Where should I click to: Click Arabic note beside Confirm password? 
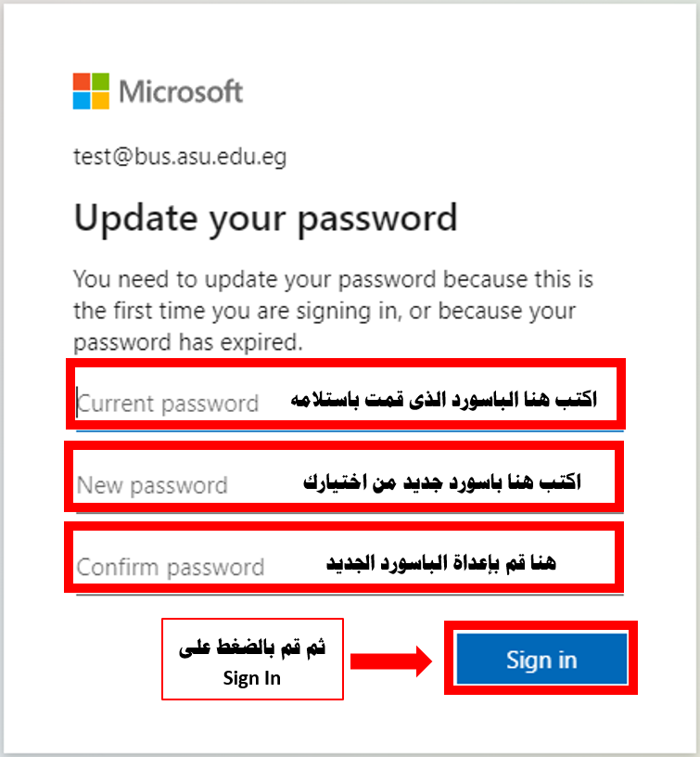(441, 562)
